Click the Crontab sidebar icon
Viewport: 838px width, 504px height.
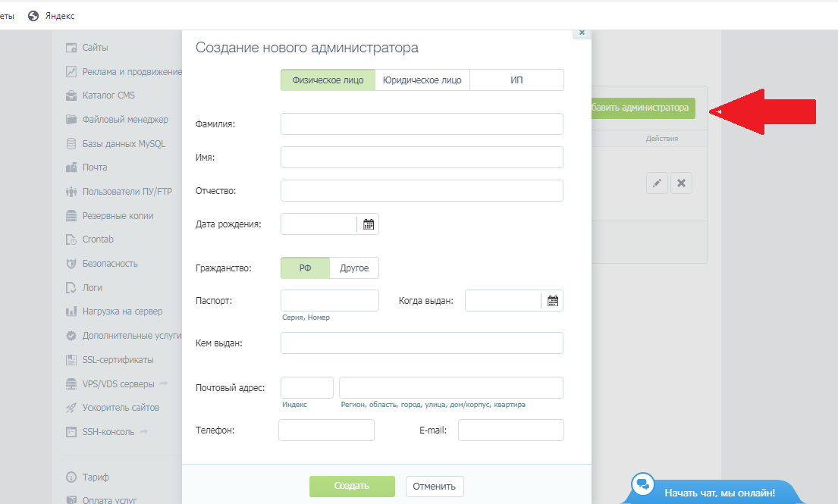tap(71, 239)
